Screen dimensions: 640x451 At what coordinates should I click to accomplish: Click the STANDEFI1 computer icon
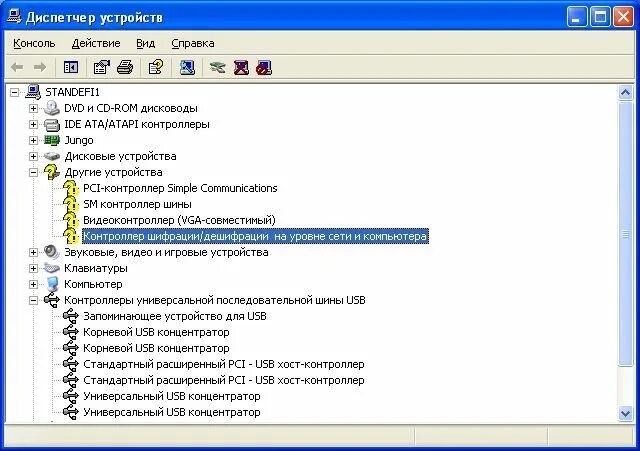[33, 92]
